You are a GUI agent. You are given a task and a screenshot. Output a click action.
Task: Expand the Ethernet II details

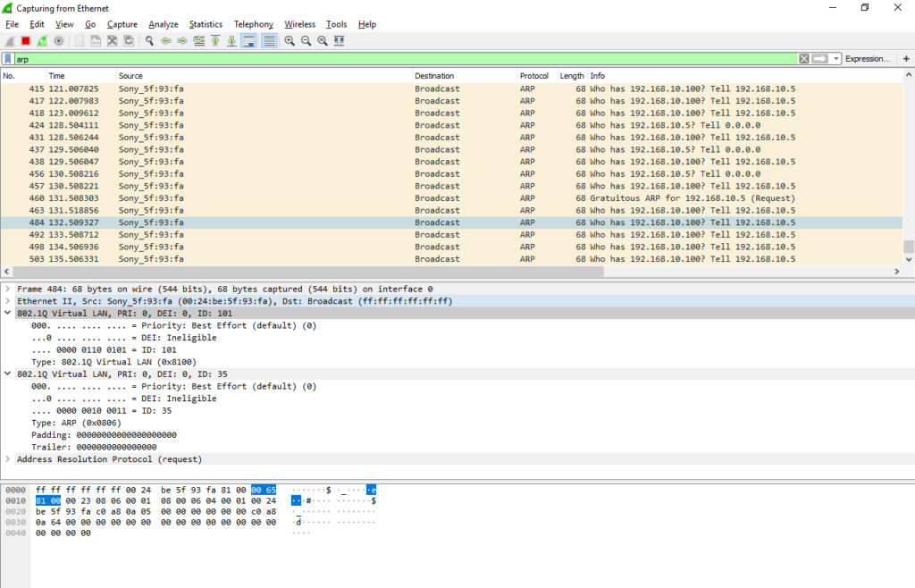(x=7, y=299)
